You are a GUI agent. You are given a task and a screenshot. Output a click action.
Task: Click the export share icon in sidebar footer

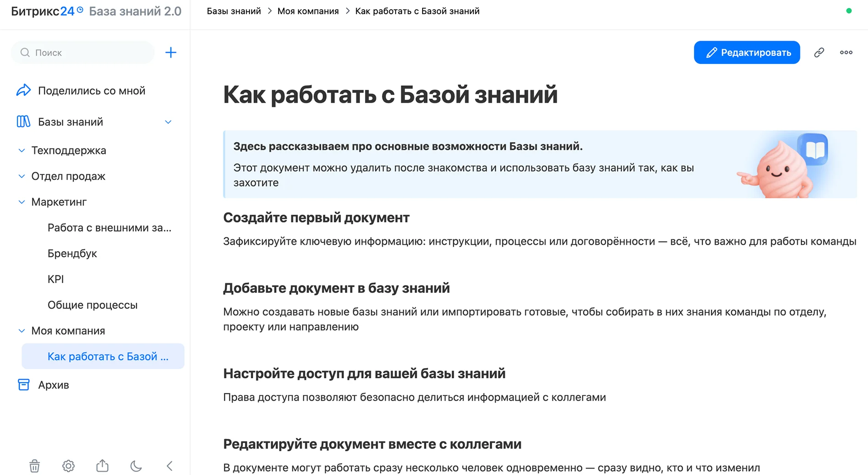[x=102, y=465]
